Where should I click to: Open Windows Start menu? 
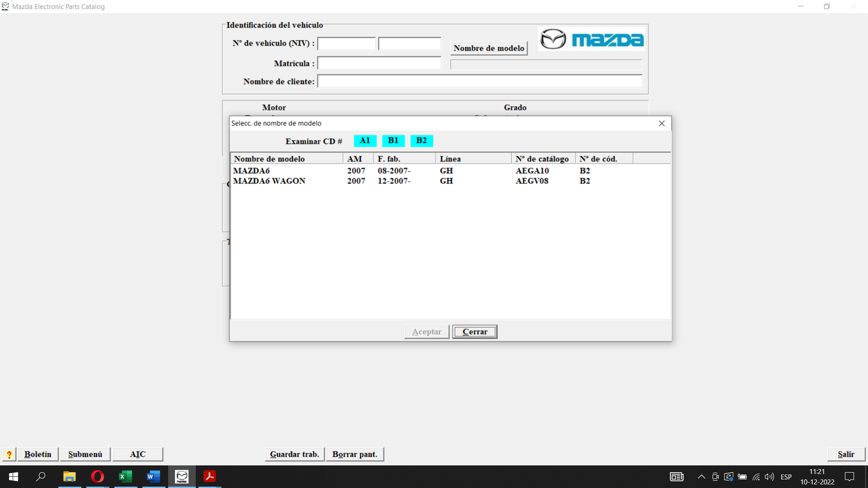tap(13, 477)
